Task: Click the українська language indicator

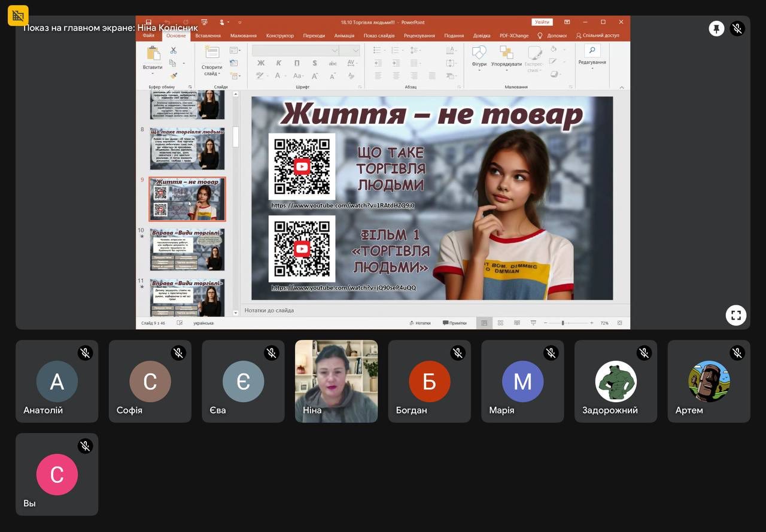Action: point(203,323)
